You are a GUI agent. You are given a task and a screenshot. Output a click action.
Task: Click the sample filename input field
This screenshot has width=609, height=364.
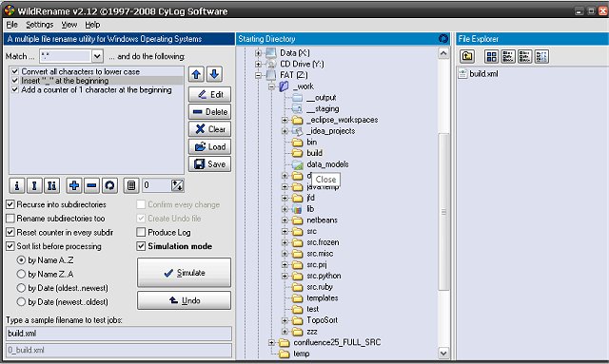click(119, 334)
